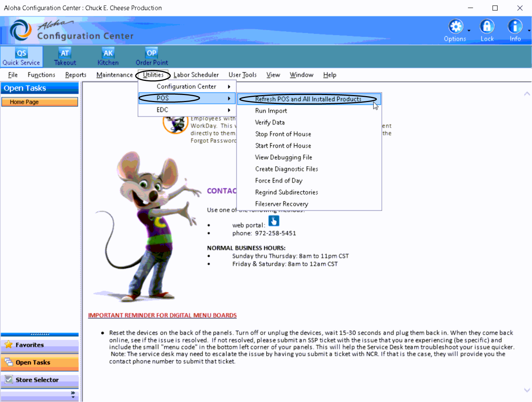Open the Utilities menu

point(153,75)
